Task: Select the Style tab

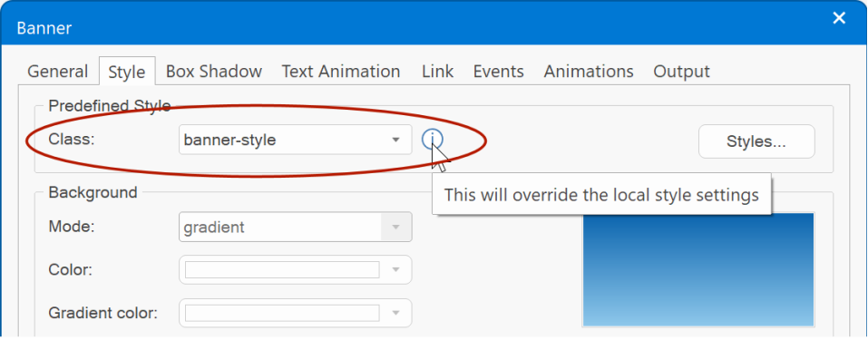Action: (127, 72)
